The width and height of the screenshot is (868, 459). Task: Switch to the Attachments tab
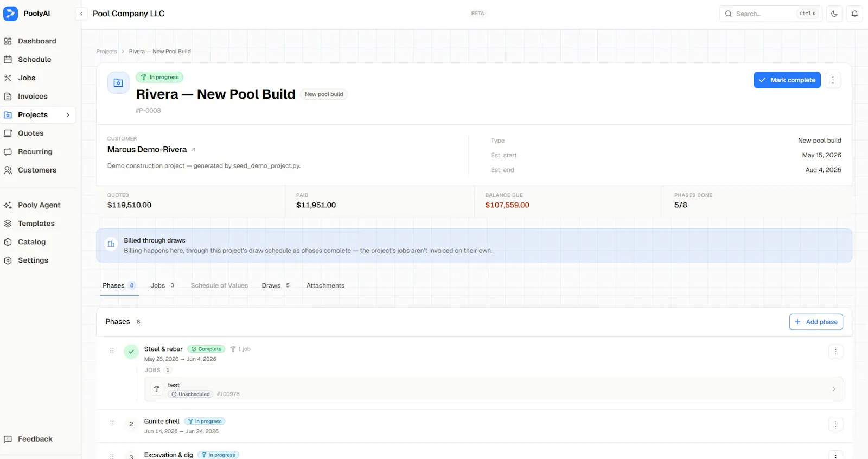[x=325, y=285]
